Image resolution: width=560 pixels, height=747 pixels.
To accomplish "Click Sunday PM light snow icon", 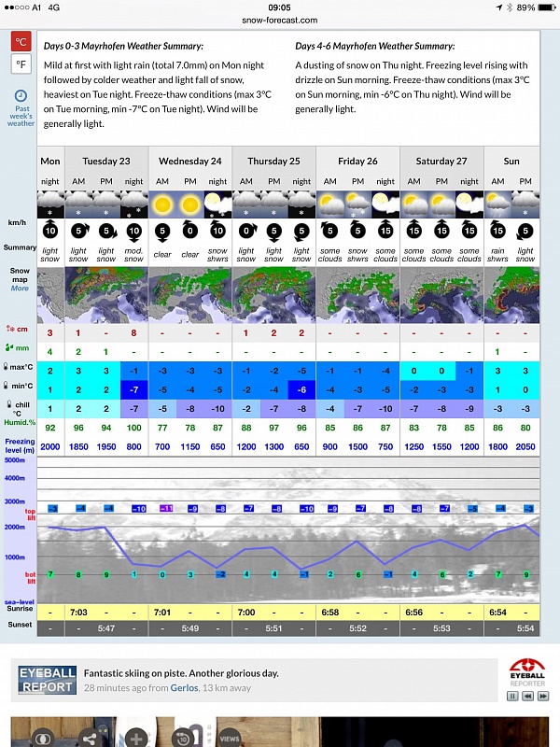I will pyautogui.click(x=525, y=204).
